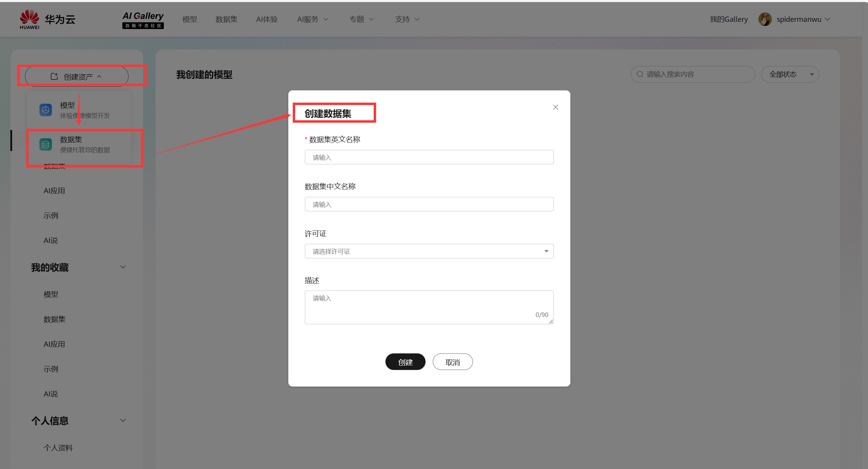Focus the description text area
The width and height of the screenshot is (868, 469).
point(429,307)
